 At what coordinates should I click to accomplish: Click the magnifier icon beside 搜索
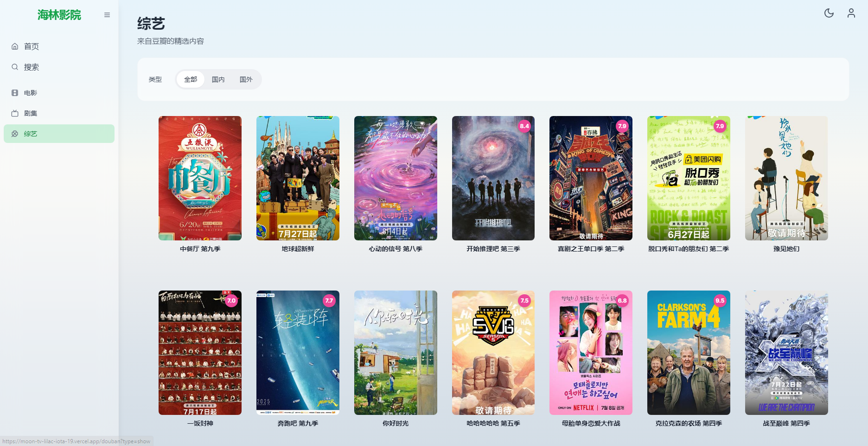tap(15, 67)
